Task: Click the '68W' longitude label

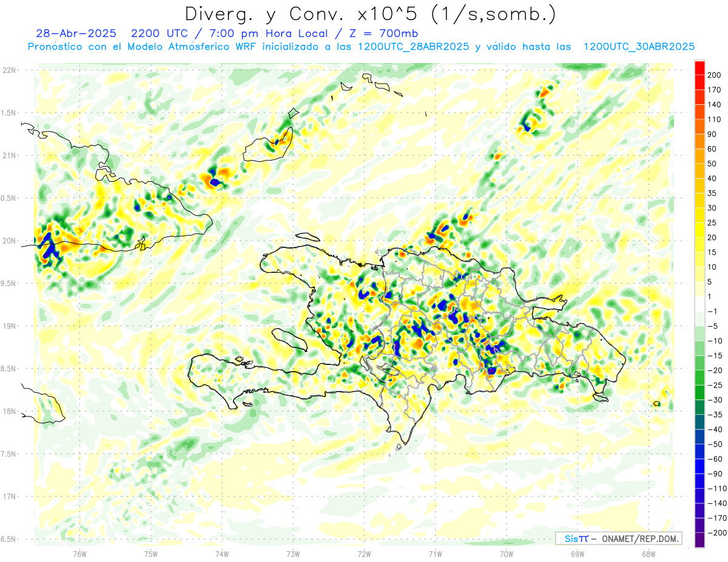Action: (649, 554)
